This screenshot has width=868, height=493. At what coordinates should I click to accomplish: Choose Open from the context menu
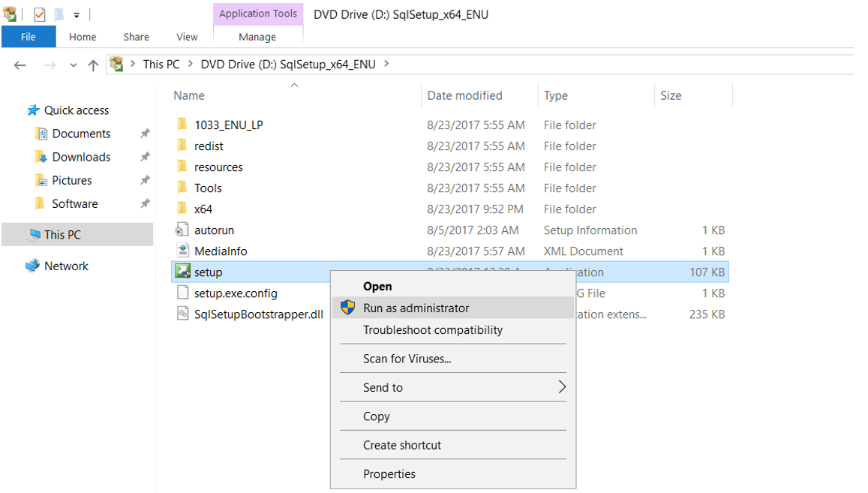click(453, 287)
